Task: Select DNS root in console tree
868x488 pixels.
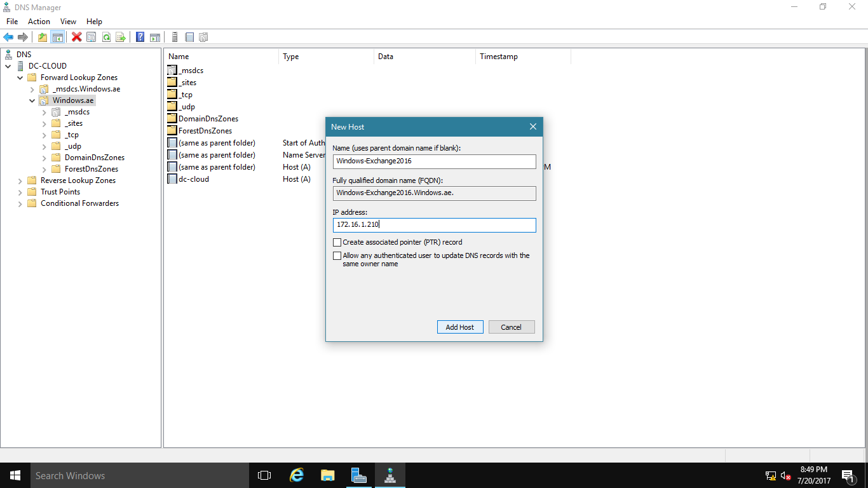Action: [x=24, y=55]
